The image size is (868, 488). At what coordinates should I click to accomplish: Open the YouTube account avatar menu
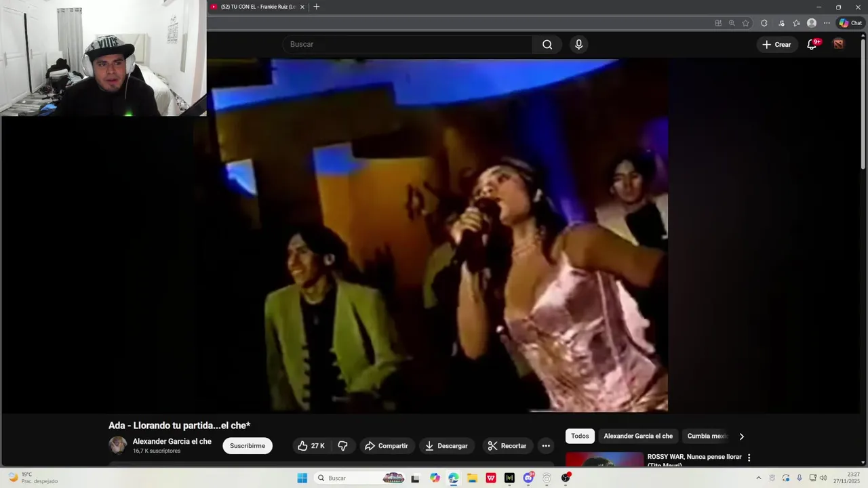point(839,45)
